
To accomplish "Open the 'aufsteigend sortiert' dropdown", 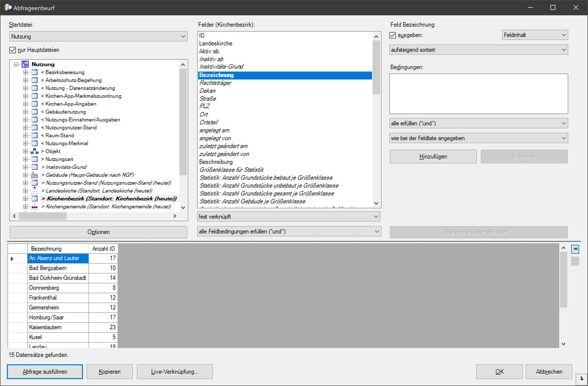I will [479, 50].
